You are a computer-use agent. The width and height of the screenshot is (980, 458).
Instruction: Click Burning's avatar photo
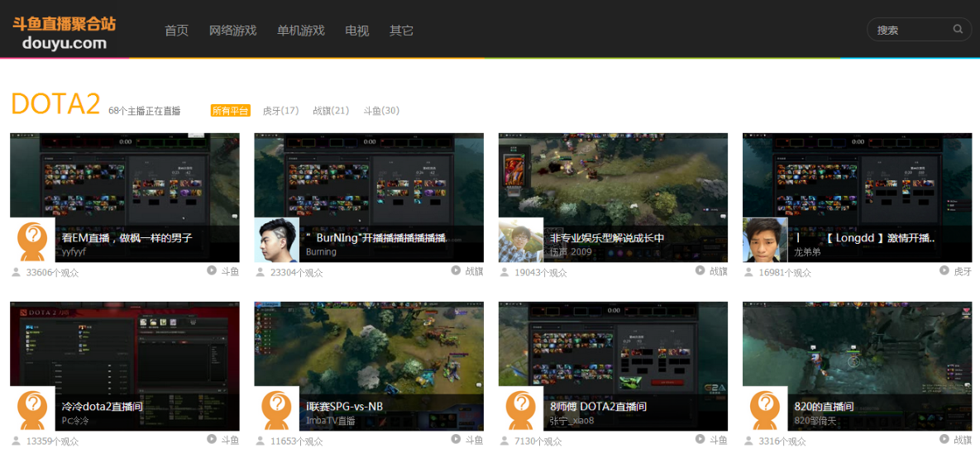277,240
